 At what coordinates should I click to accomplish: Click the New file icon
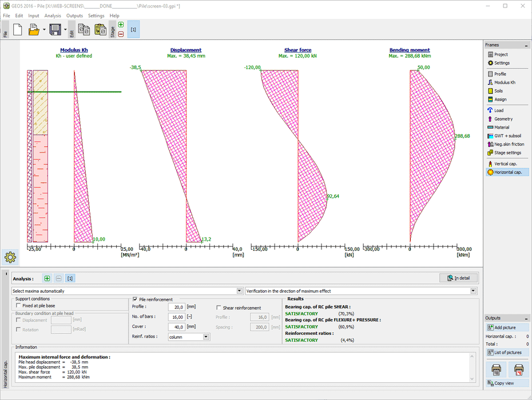(18, 30)
